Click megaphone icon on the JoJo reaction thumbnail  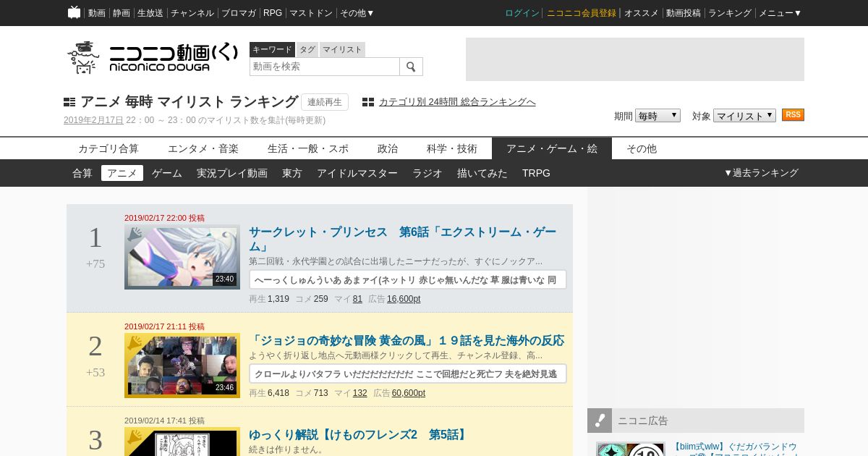pos(135,343)
